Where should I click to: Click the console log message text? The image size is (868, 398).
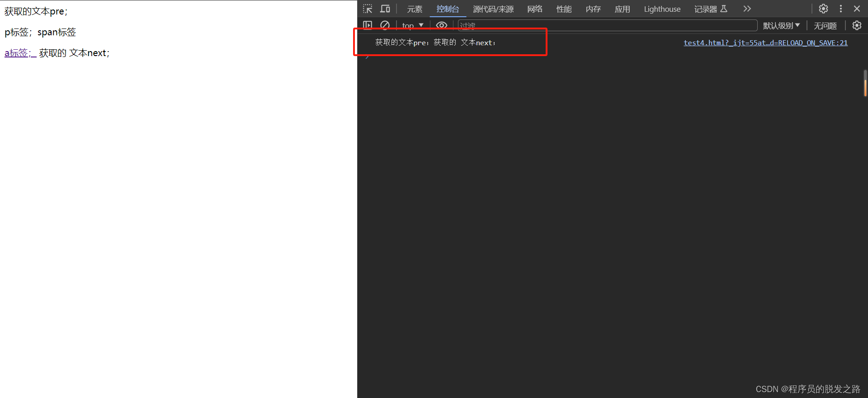pos(435,43)
